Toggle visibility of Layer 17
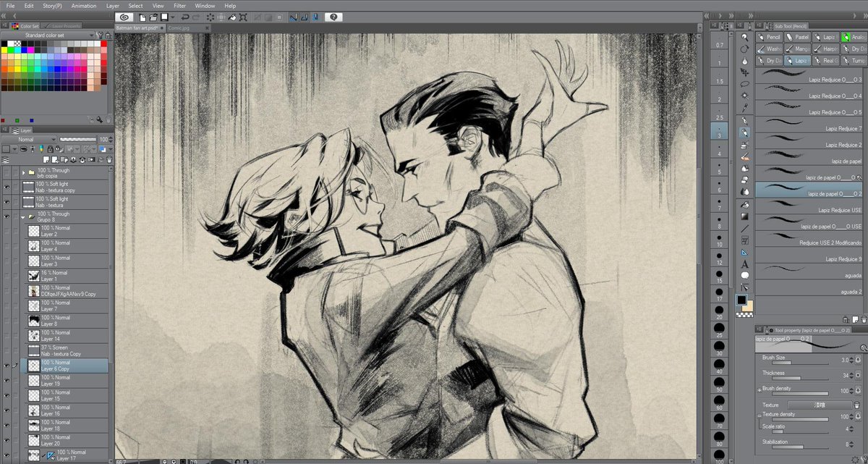 pos(7,455)
